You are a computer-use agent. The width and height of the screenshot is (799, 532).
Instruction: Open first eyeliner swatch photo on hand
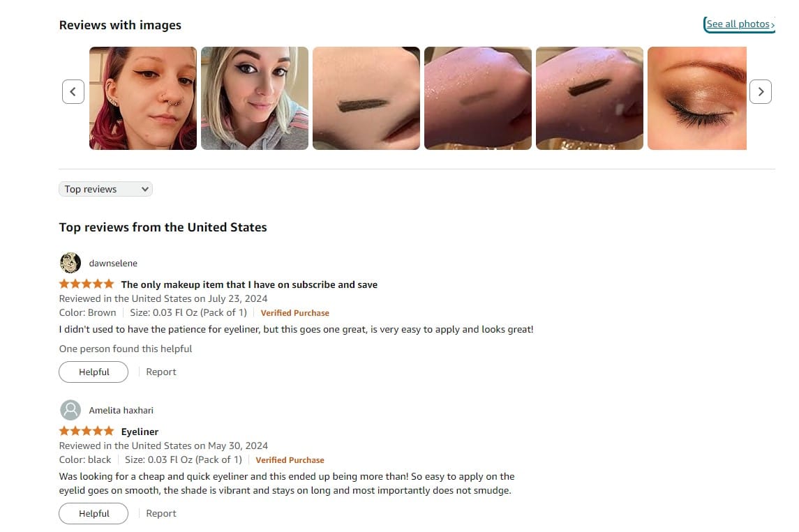pyautogui.click(x=366, y=98)
